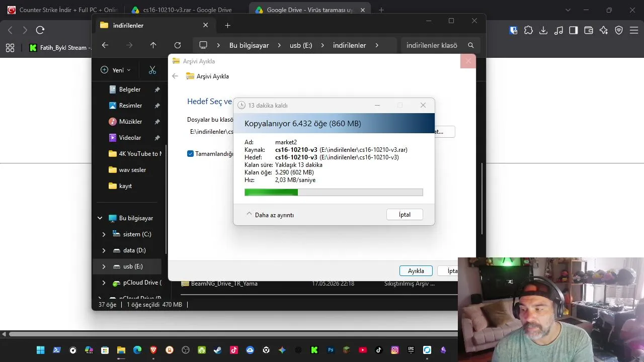Refresh the indirilenler folder view

[x=178, y=45]
